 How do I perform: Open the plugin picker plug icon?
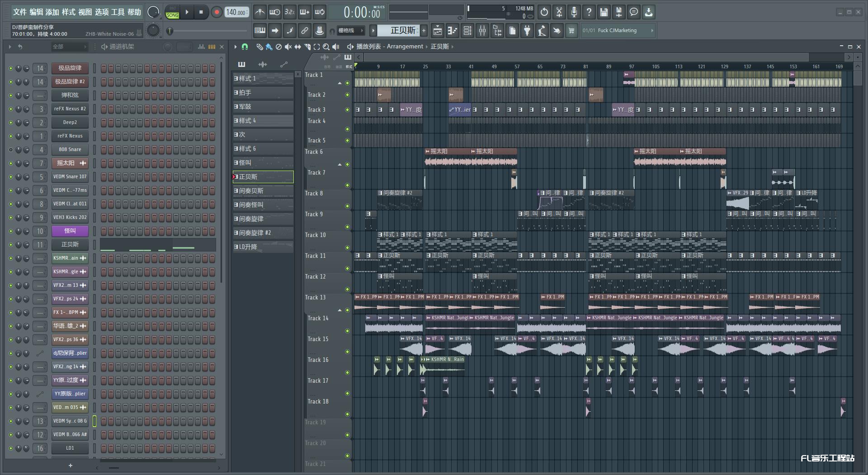tap(527, 31)
